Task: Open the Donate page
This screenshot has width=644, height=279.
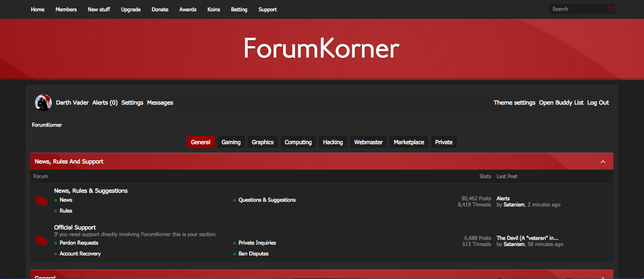Action: coord(160,9)
